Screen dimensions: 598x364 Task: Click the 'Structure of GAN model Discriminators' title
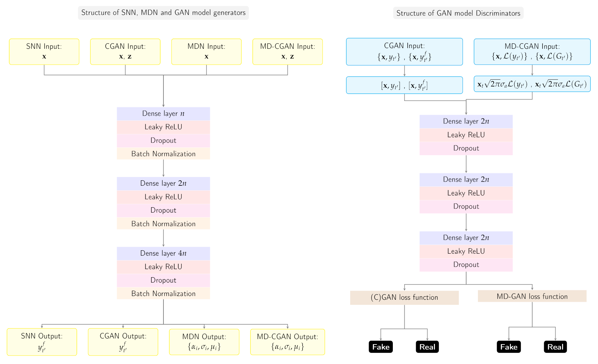pos(458,13)
